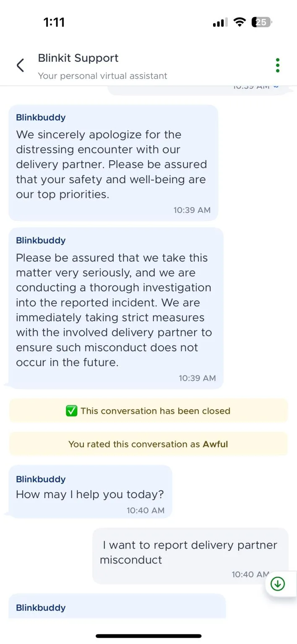
Task: Tap 'Your personal virtual assistant' subtitle
Action: point(102,76)
